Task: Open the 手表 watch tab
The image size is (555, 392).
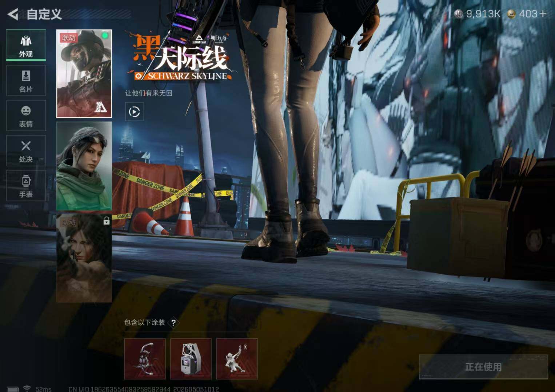Action: point(26,186)
